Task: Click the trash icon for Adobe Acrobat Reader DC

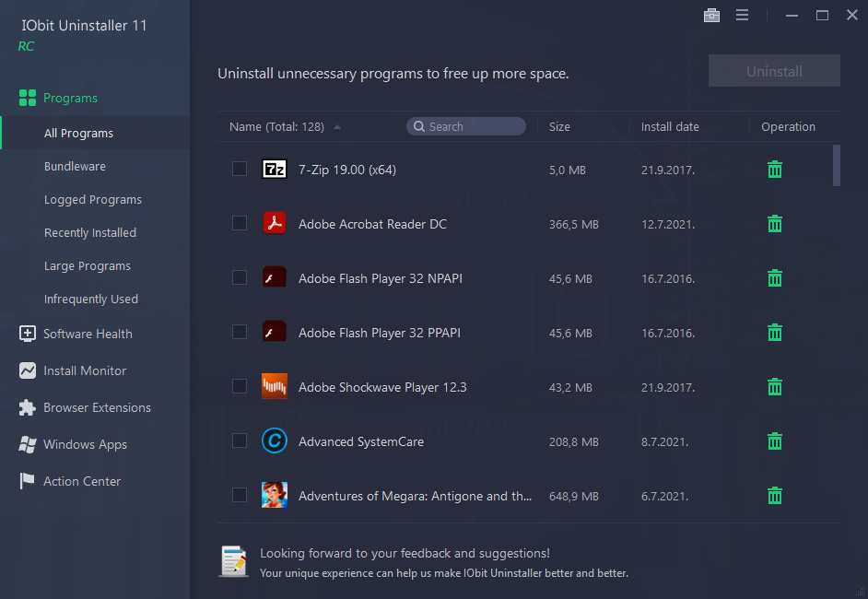Action: [x=775, y=224]
